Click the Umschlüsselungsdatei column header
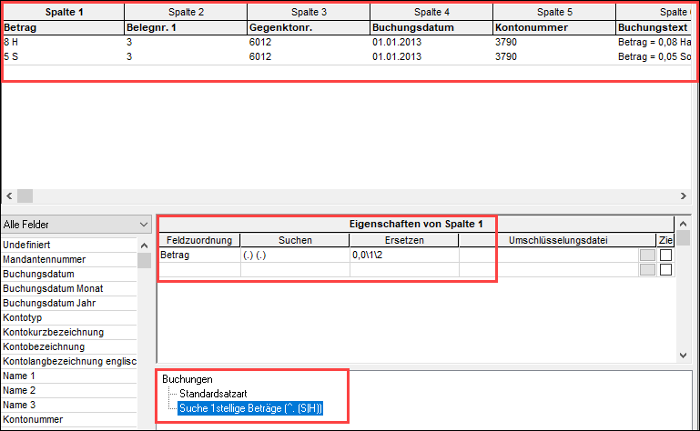Image resolution: width=700 pixels, height=431 pixels. [x=558, y=240]
